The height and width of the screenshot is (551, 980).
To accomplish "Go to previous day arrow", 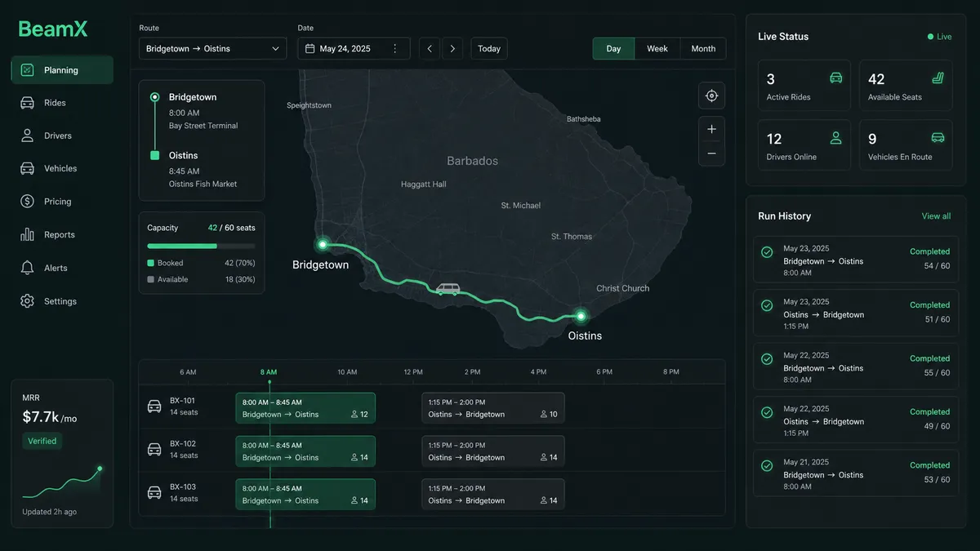I will [430, 48].
